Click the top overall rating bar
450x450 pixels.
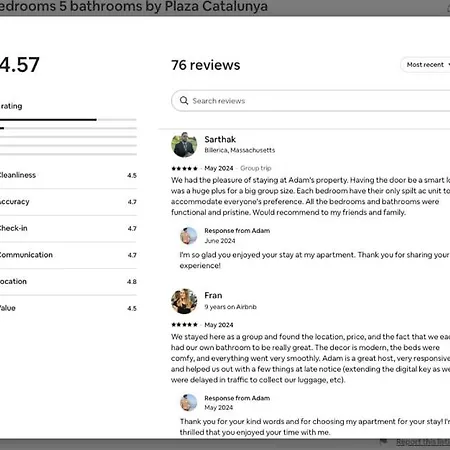tap(68, 119)
